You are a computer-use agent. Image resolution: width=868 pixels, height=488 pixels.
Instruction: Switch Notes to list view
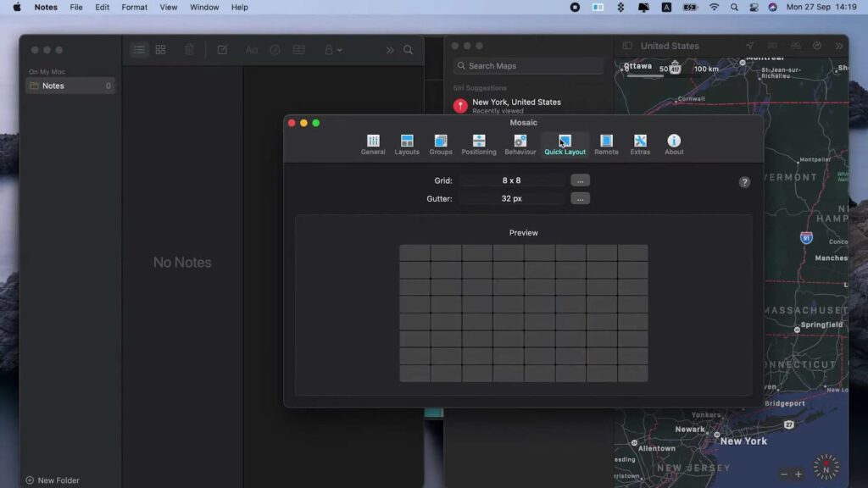click(x=139, y=50)
